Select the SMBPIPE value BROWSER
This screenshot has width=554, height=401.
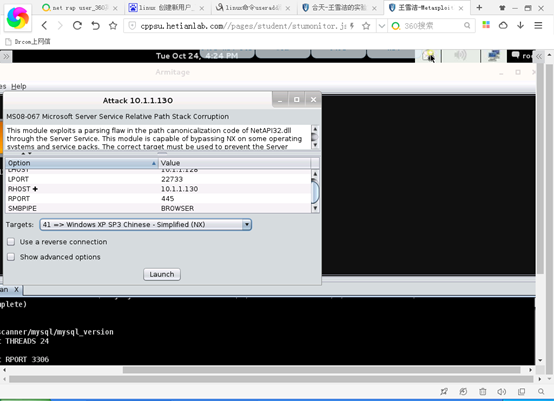pyautogui.click(x=177, y=208)
